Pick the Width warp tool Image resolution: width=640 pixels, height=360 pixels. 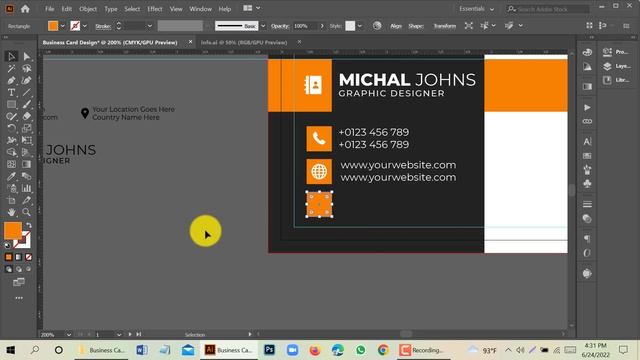pos(11,140)
